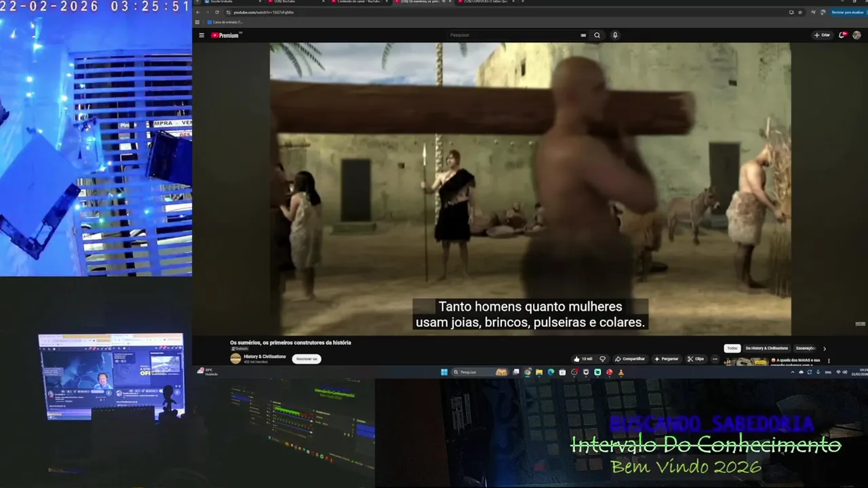Open more actions ellipsis under video
The width and height of the screenshot is (868, 488).
pos(715,359)
